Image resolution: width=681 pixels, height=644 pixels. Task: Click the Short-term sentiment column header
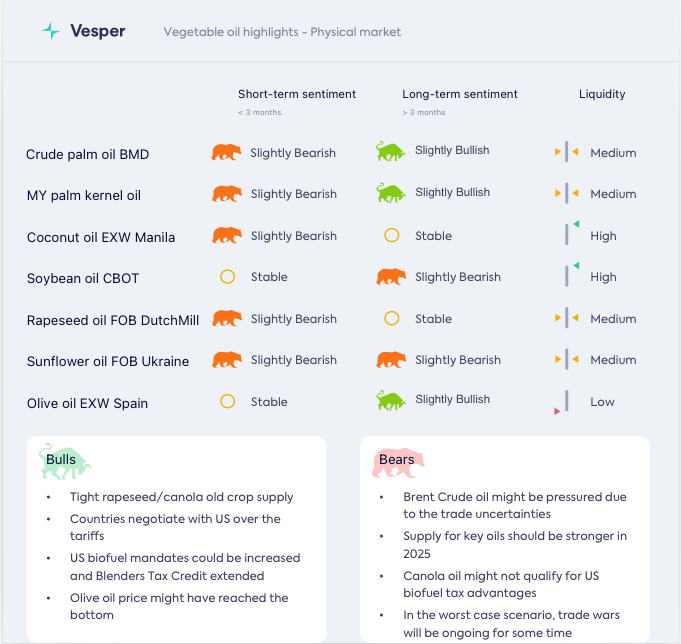point(297,94)
